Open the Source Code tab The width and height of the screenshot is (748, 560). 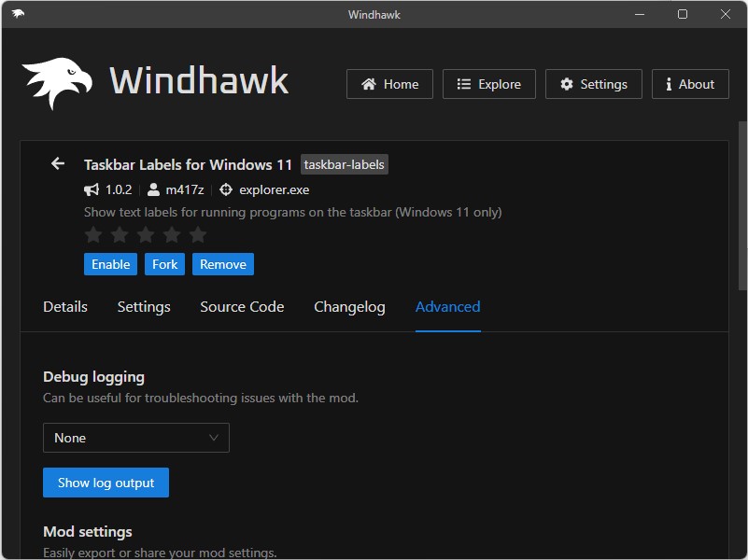tap(242, 306)
